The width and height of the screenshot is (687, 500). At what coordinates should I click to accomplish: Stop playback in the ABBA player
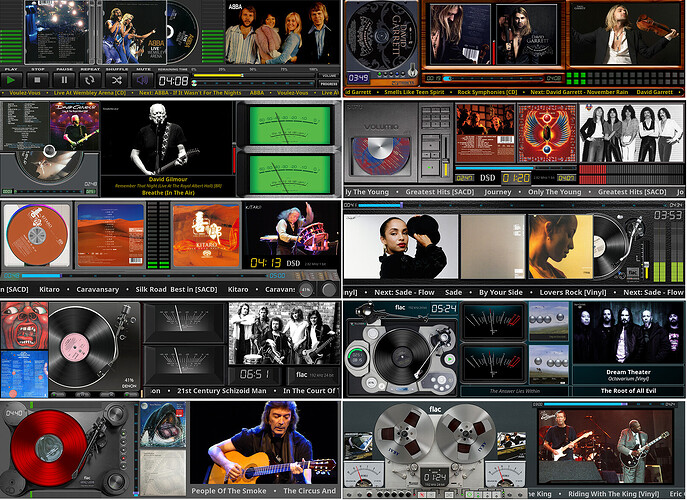tap(38, 80)
